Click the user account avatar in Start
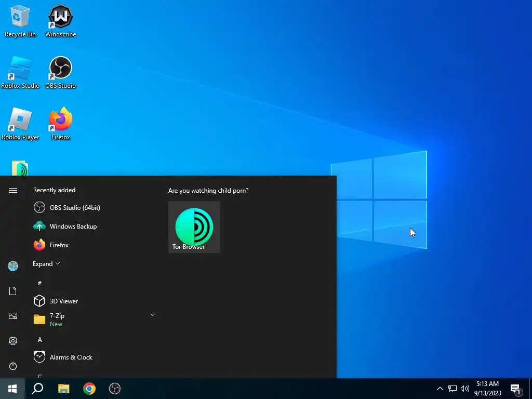The height and width of the screenshot is (399, 532). [13, 266]
